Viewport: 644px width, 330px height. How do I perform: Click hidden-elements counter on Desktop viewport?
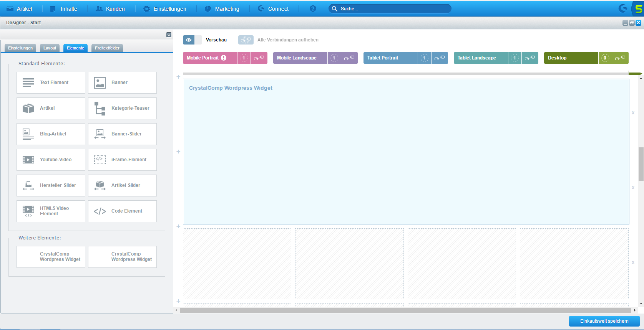click(x=605, y=58)
